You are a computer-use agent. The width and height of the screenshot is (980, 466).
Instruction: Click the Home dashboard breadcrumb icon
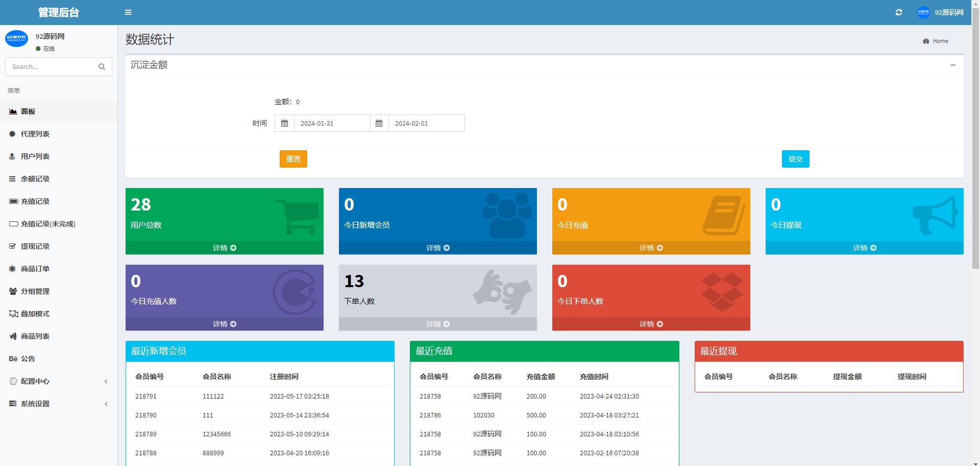click(x=926, y=41)
